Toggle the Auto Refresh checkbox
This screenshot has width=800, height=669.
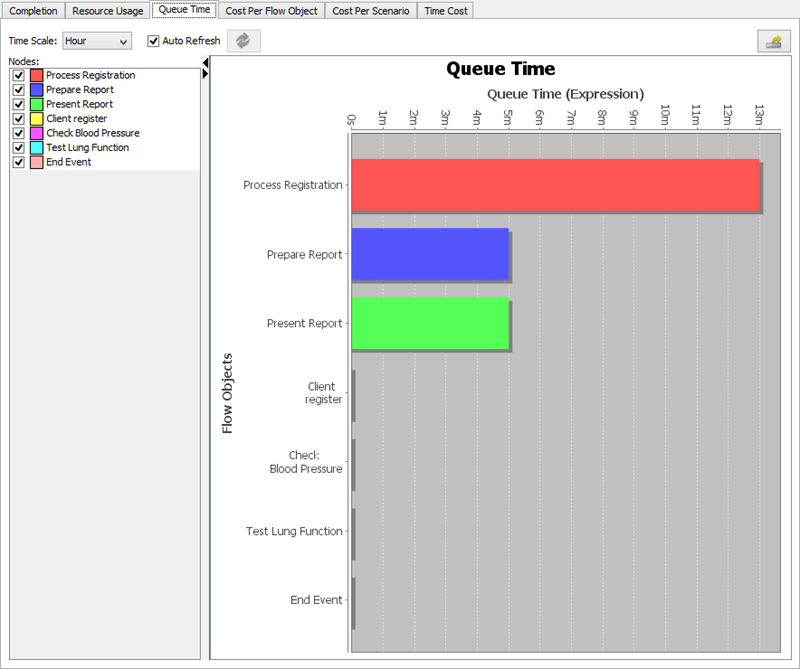[153, 41]
